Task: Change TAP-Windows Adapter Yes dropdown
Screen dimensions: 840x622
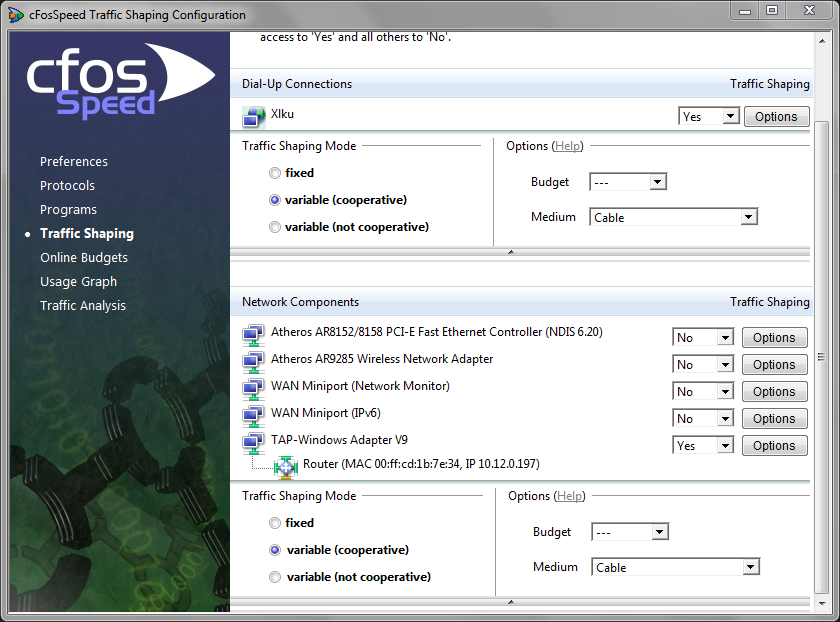Action: point(703,444)
